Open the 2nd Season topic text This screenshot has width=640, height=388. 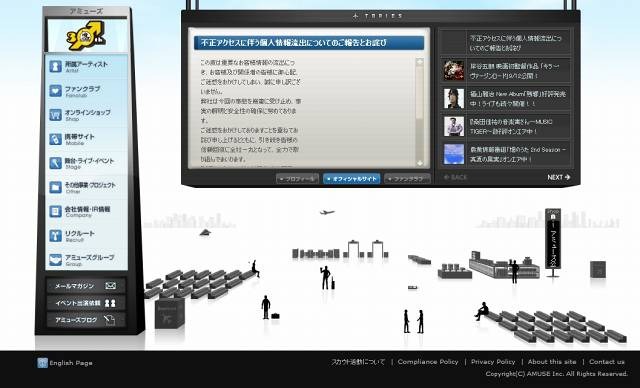(x=518, y=154)
